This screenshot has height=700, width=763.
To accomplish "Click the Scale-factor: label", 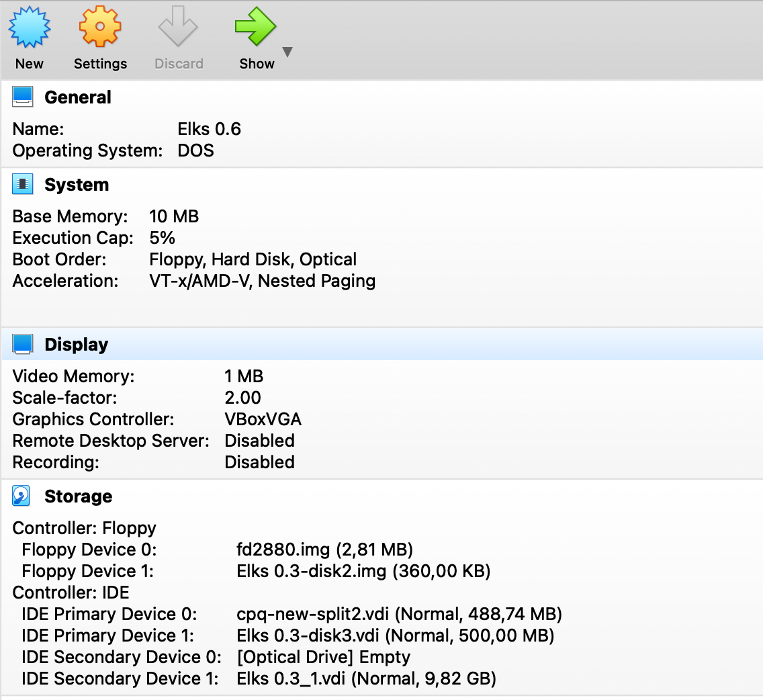I will [x=64, y=398].
